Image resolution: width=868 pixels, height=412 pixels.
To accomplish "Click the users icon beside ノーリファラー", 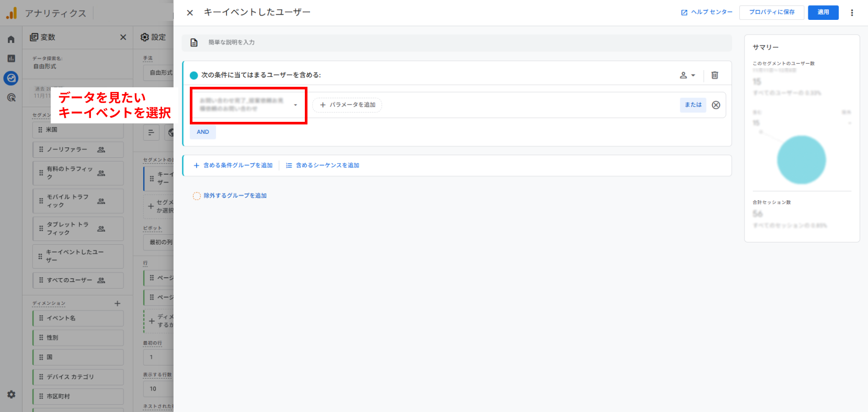I will pos(101,150).
